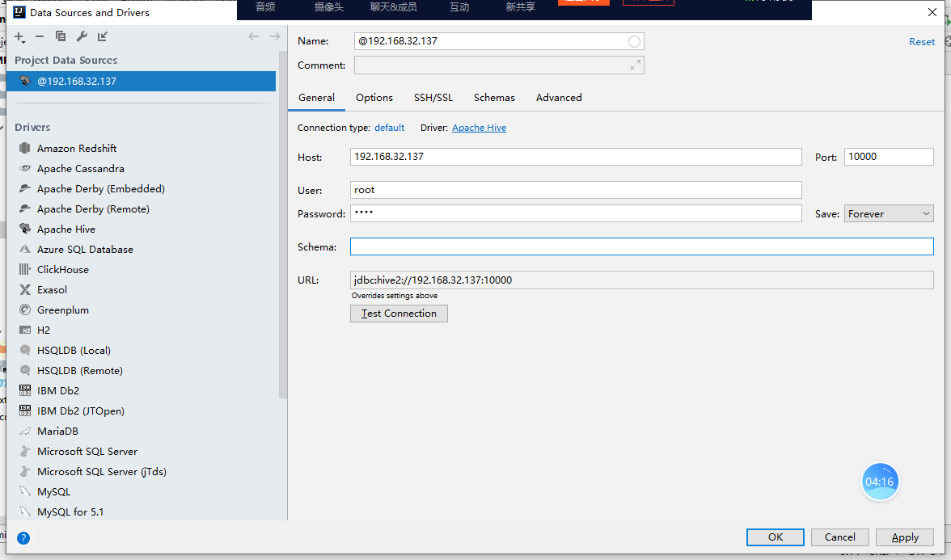
Task: Add a new data source with plus icon
Action: pyautogui.click(x=19, y=37)
